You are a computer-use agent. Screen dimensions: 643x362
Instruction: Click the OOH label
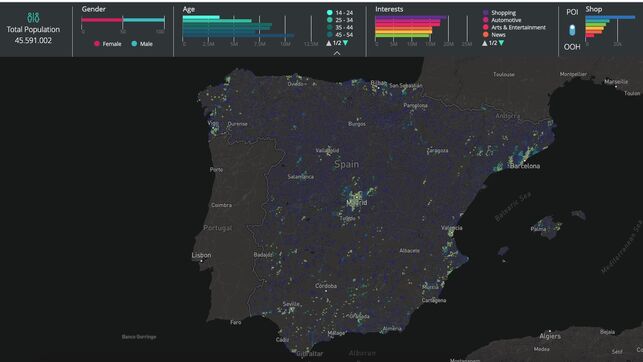(572, 47)
